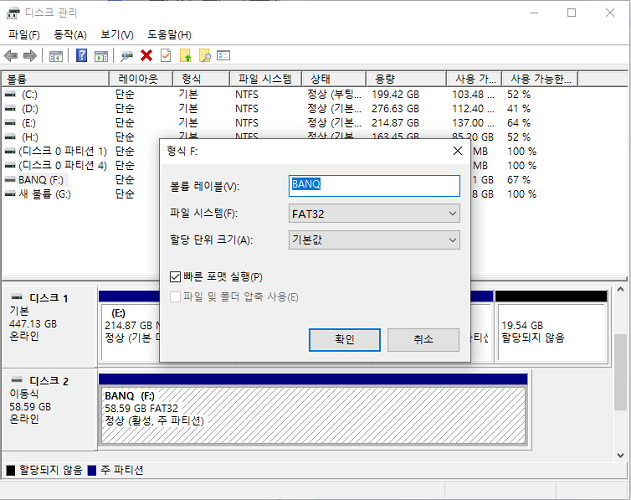Select the BANQ (F:) partition block on 디스크 2
Viewport: 631px width, 500px height.
click(x=313, y=415)
